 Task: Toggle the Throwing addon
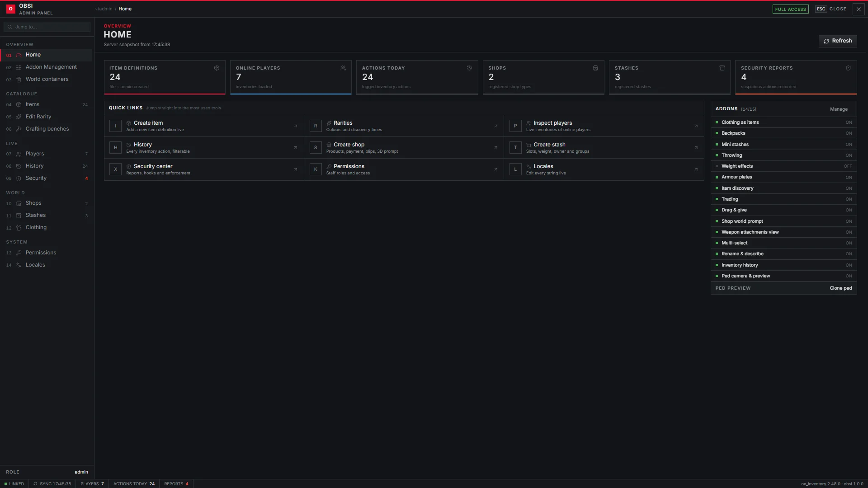[783, 155]
